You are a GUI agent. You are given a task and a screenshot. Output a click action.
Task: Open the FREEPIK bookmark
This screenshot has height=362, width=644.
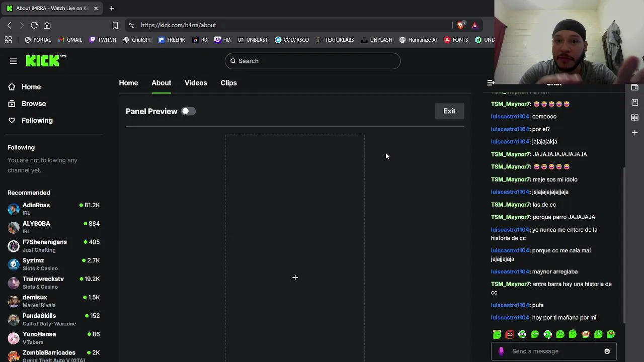point(172,40)
